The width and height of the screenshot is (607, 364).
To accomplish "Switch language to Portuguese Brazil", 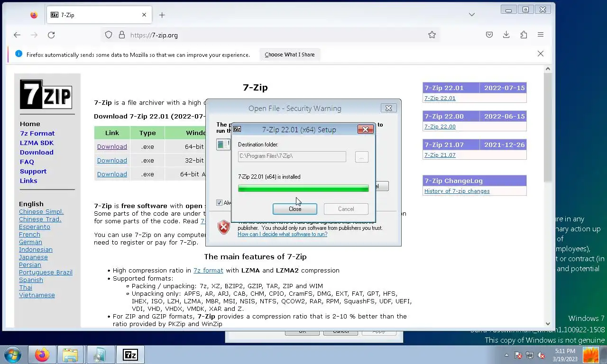I will (x=46, y=272).
